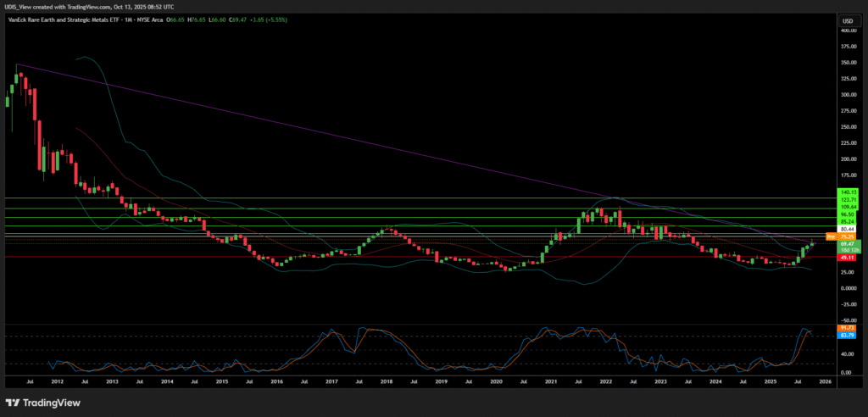Viewport: 868px width, 417px height.
Task: Click the 109.64 price level label
Action: point(848,206)
